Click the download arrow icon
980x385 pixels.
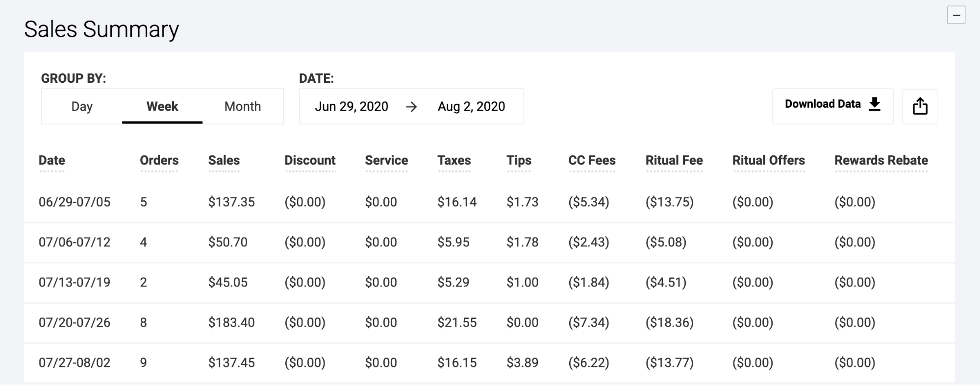[875, 104]
